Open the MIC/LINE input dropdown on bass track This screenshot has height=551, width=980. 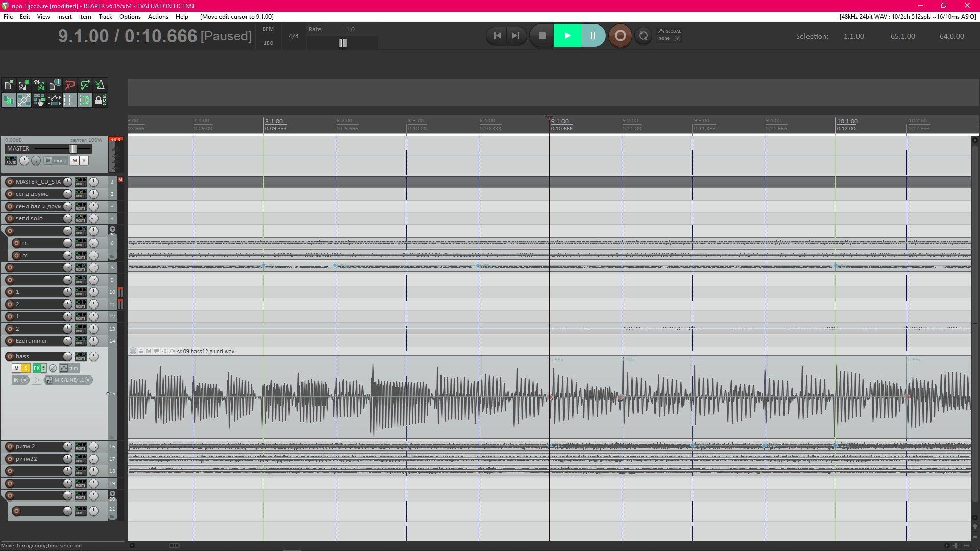click(68, 380)
